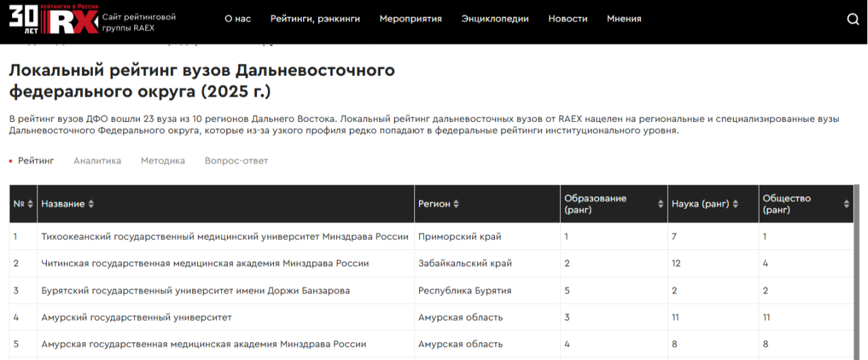Image resolution: width=868 pixels, height=360 pixels.
Task: Sort table by № column arrows
Action: point(31,204)
